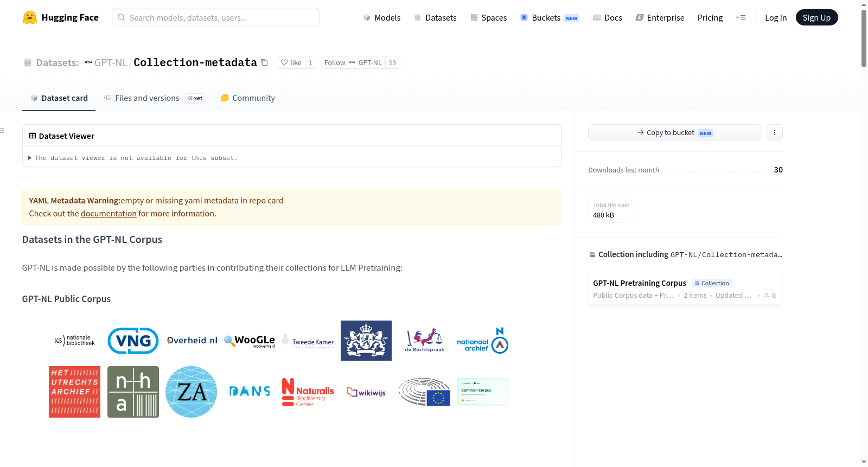
Task: Focus the search models, datasets, users field
Action: click(x=216, y=17)
